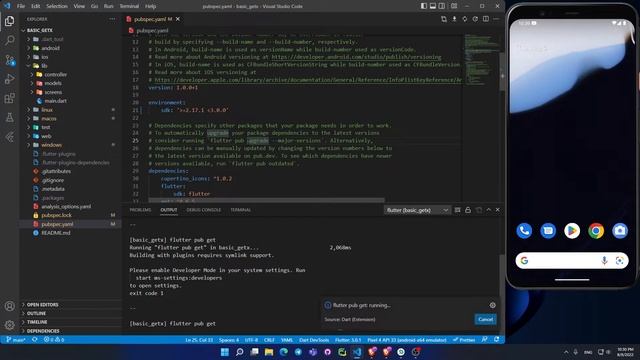Open the Explorer view in activity bar
Screen dimensions: 640x360
click(9, 21)
